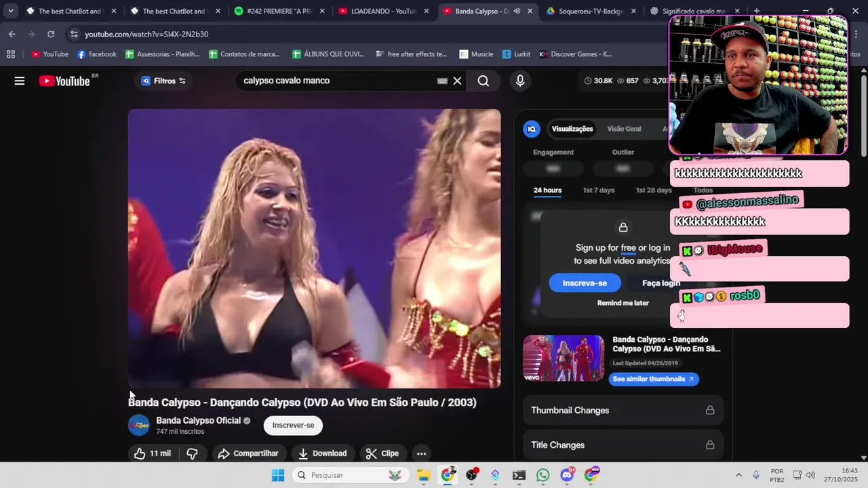This screenshot has height=488, width=868.
Task: Open the tab search dropdown arrow
Action: [x=11, y=12]
